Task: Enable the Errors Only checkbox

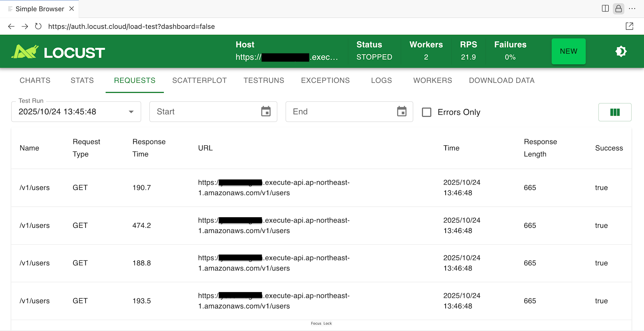Action: tap(427, 112)
